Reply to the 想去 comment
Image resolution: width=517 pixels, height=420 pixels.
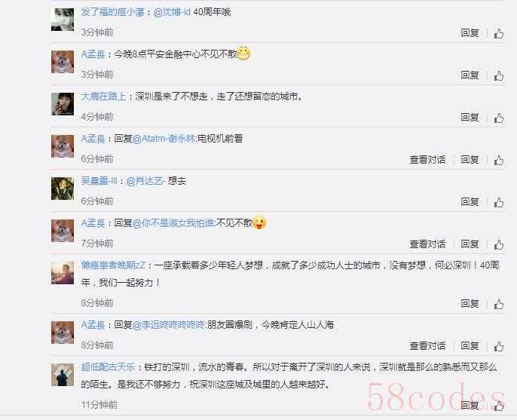click(470, 202)
